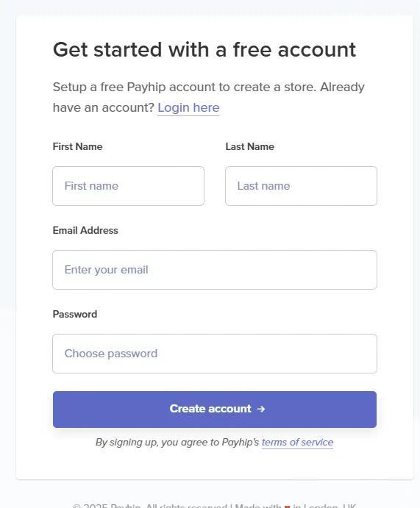Click the Create account button
Viewport: 420px width, 508px height.
click(215, 409)
